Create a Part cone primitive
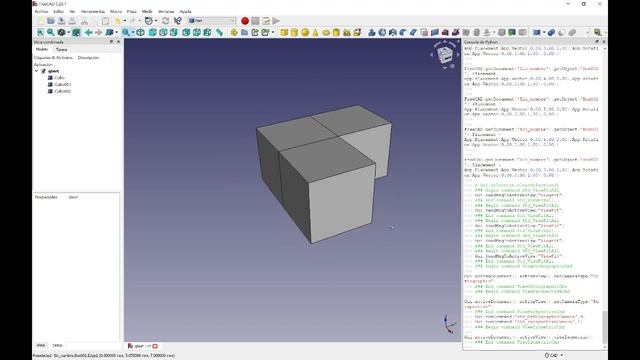 [x=315, y=32]
